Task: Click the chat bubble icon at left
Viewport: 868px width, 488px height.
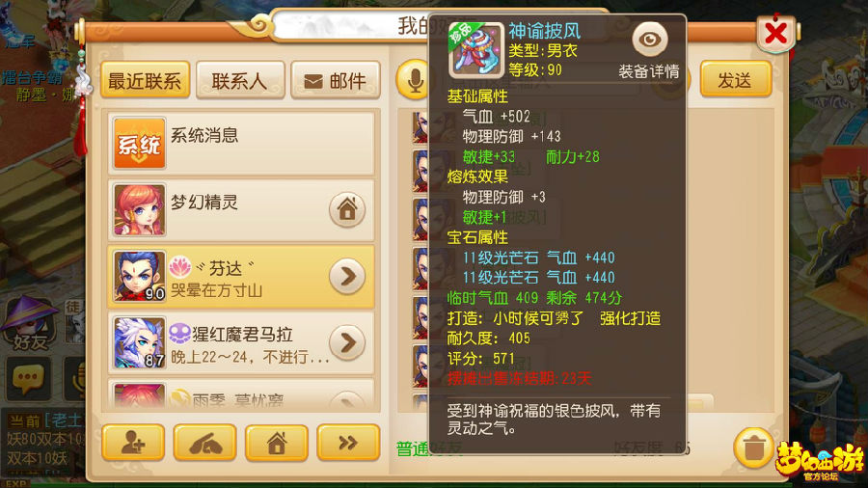Action: click(28, 379)
